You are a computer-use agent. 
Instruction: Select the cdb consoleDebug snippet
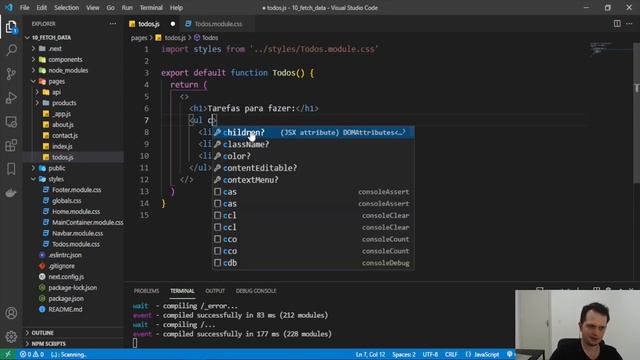click(x=313, y=263)
